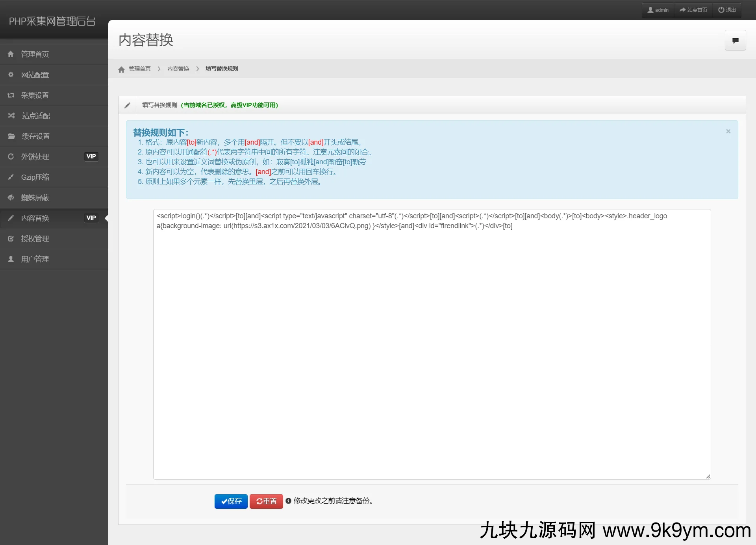Click the 站点首页 button in the top bar
756x545 pixels.
[x=693, y=10]
